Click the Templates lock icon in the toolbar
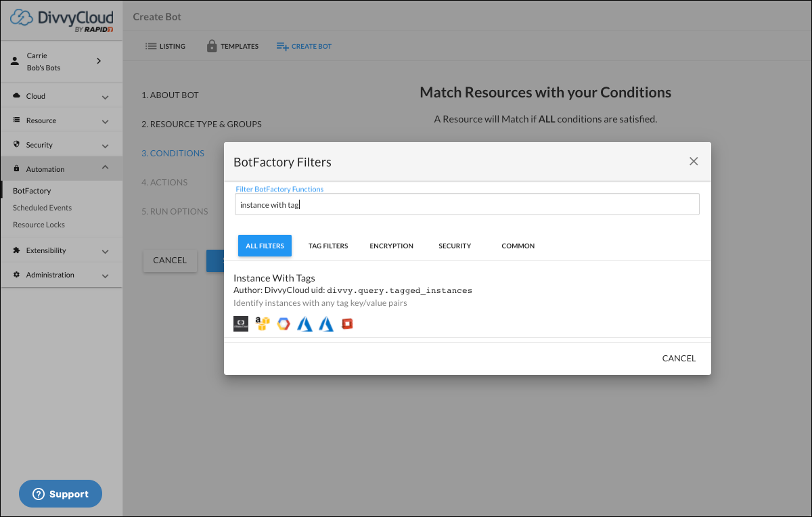The image size is (812, 517). 212,46
